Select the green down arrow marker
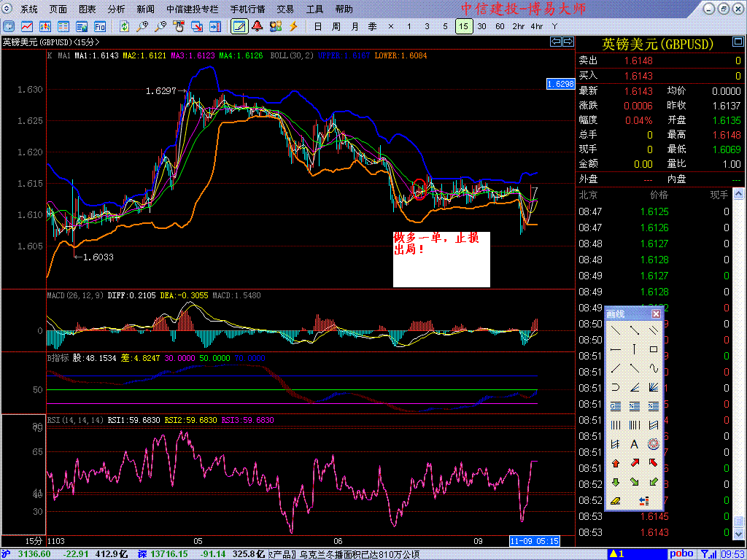747x560 pixels. click(x=616, y=482)
